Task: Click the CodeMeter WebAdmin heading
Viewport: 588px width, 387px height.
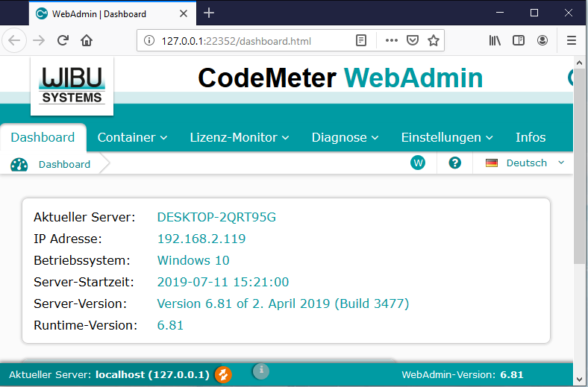Action: (x=340, y=78)
